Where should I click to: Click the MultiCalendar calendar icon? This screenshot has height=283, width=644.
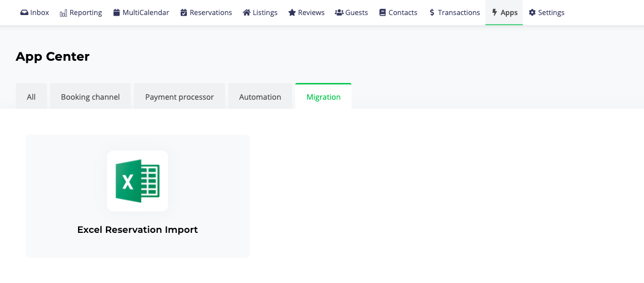[116, 13]
